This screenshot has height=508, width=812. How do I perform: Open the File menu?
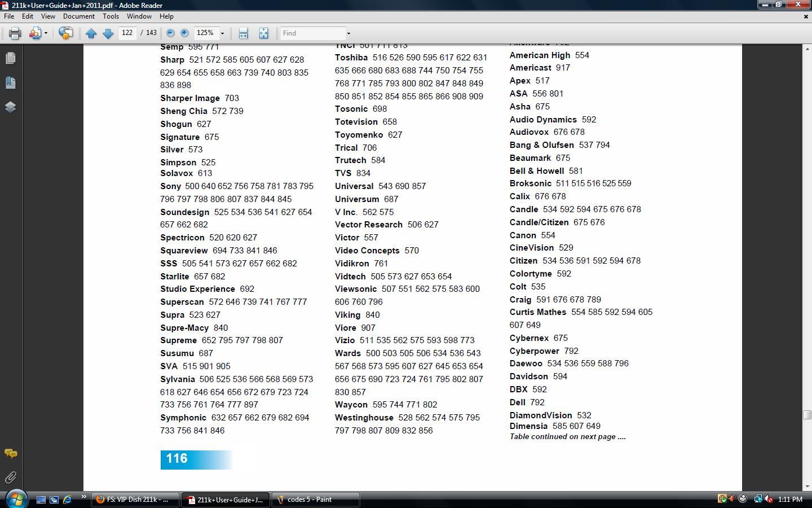[x=9, y=16]
